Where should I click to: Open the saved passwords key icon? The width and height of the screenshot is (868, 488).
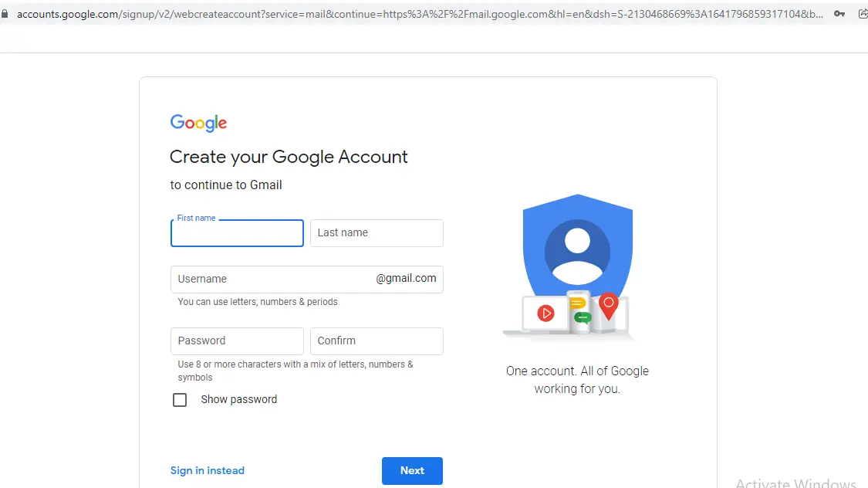(839, 14)
